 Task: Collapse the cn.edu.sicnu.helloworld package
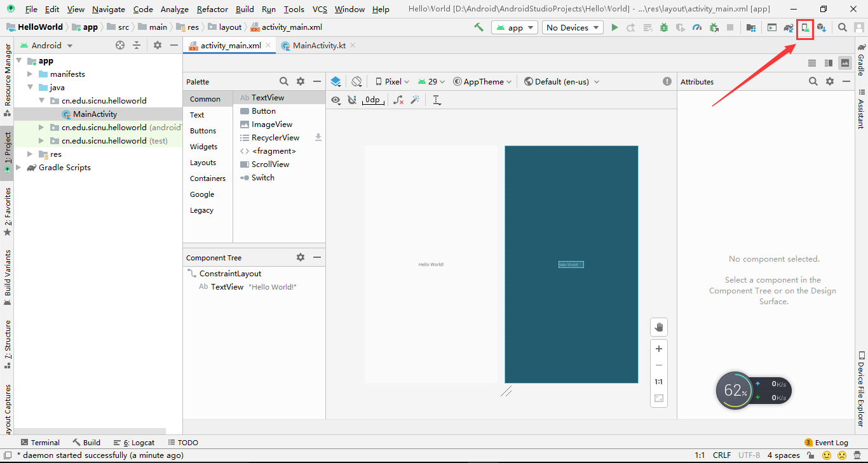click(x=41, y=100)
